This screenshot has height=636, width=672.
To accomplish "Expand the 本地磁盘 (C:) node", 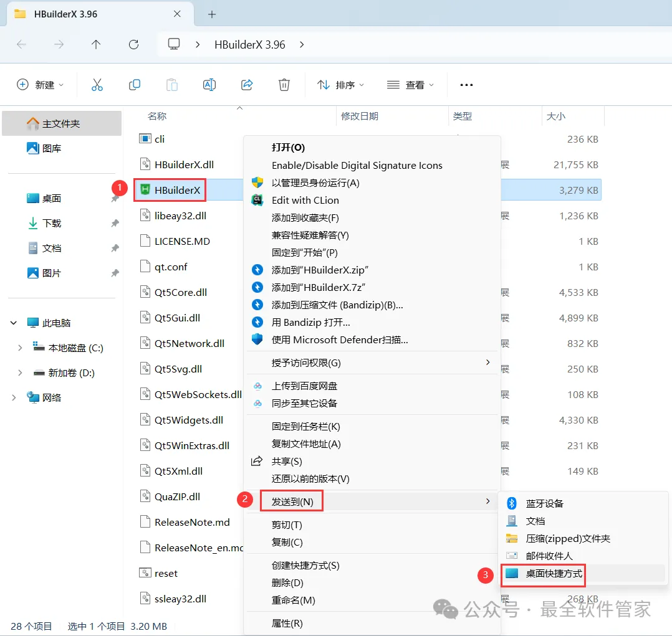I will point(20,348).
